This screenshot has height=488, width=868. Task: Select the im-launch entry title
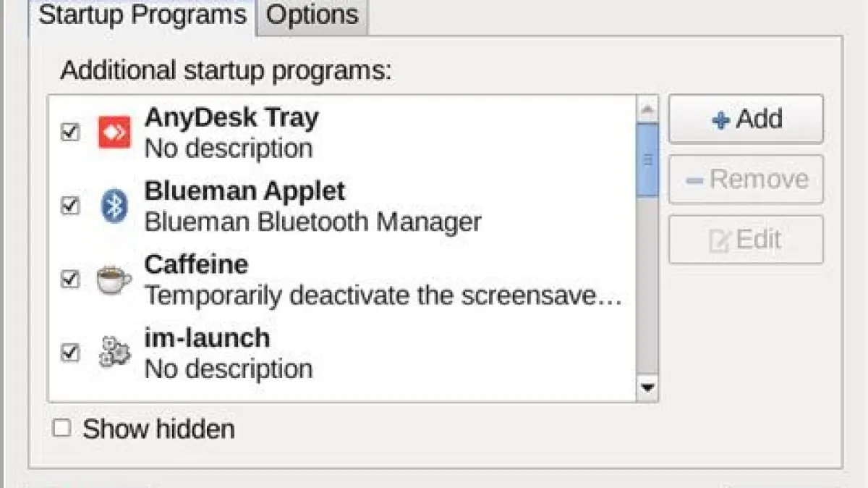click(x=207, y=338)
